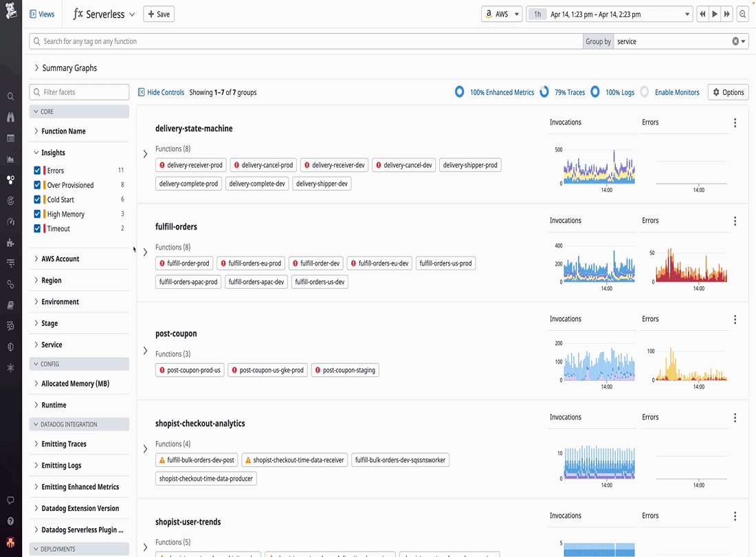This screenshot has height=557, width=756.
Task: Clear the service group-by value with the x icon
Action: tap(735, 41)
